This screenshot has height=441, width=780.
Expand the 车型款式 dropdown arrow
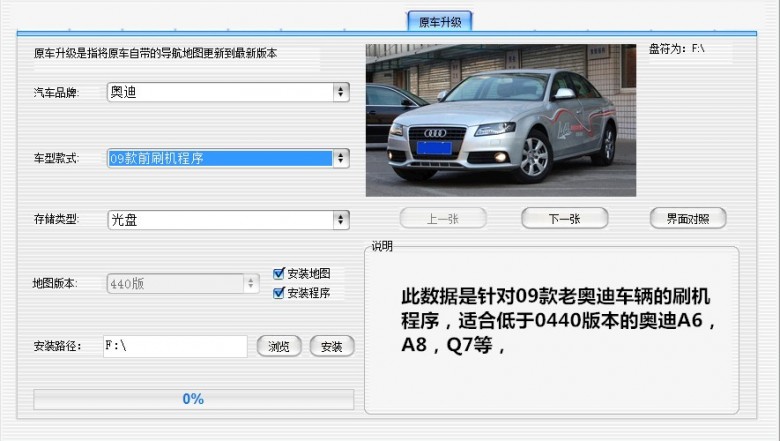point(341,159)
